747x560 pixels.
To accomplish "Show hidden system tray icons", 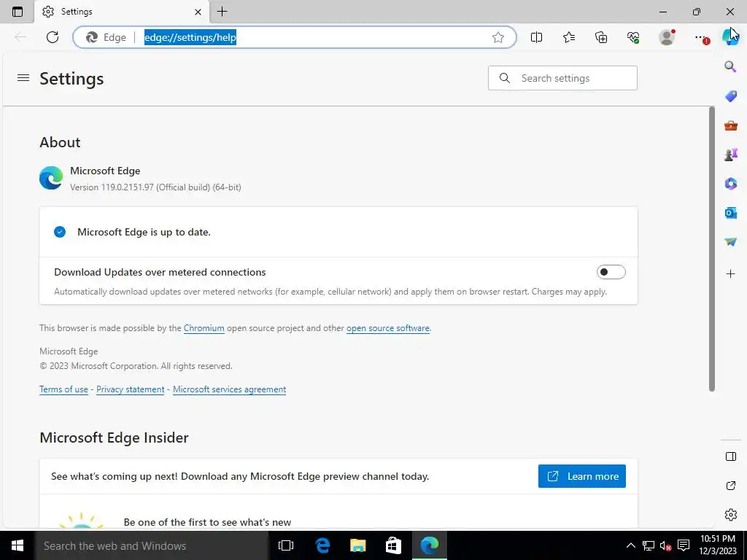I will [x=631, y=545].
